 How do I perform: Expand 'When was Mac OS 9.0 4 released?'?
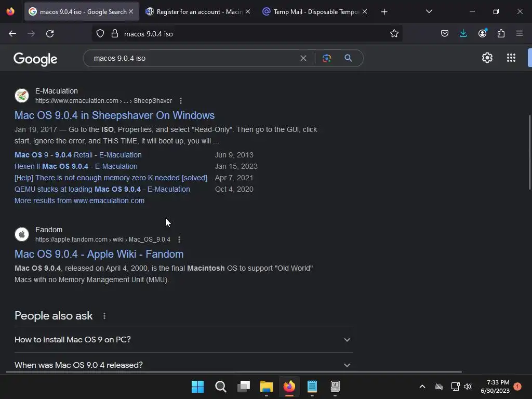point(183,365)
